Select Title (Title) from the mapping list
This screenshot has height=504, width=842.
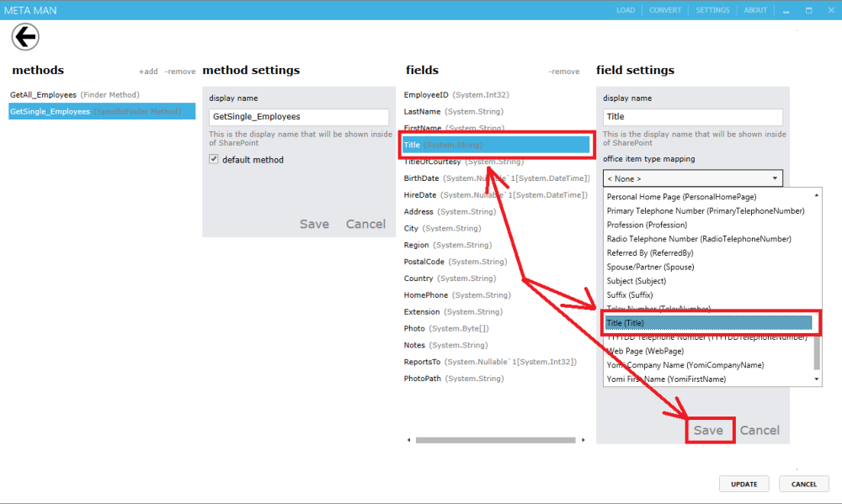[711, 322]
